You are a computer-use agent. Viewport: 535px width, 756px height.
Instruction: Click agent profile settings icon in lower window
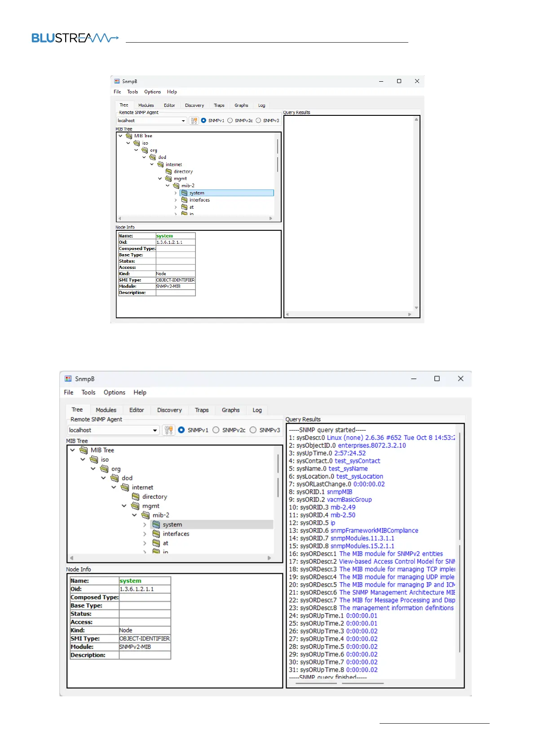coord(168,430)
